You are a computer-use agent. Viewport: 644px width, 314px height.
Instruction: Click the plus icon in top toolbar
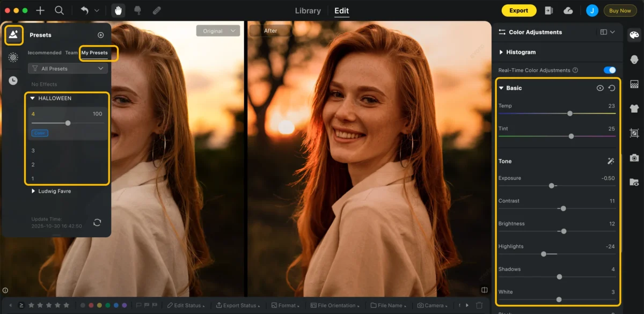[40, 11]
